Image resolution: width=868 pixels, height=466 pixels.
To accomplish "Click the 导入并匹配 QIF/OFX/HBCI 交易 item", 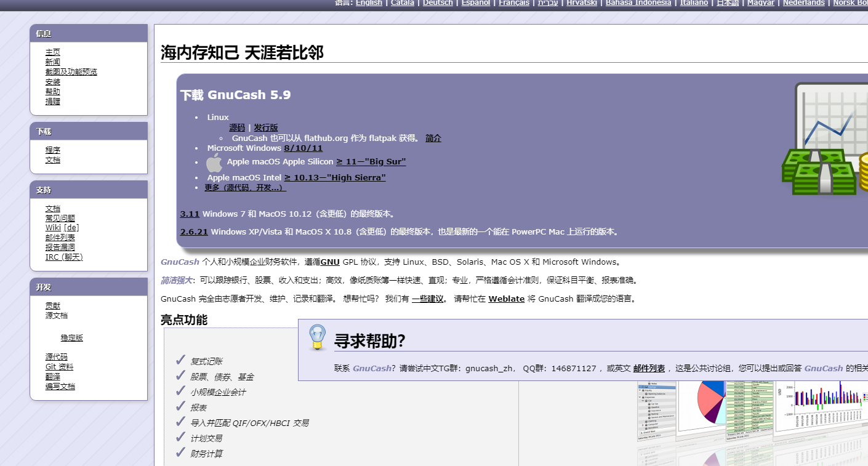I will tap(249, 424).
